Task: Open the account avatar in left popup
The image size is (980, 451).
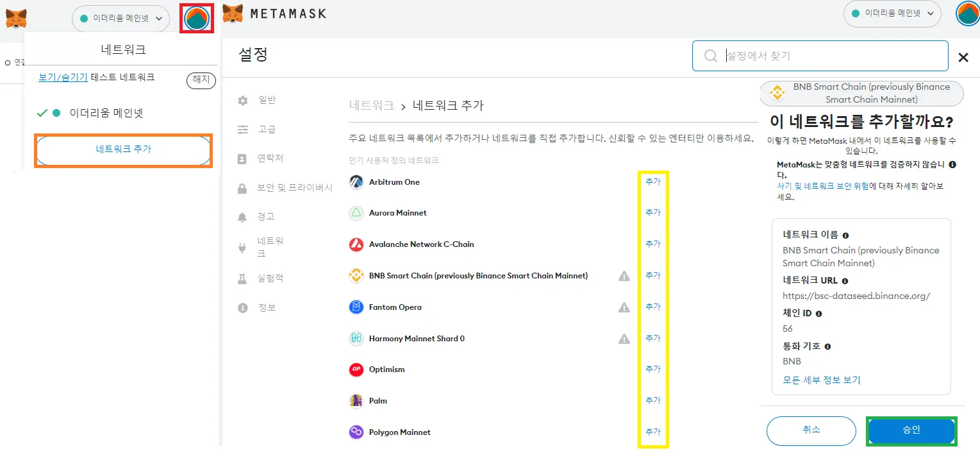Action: click(197, 19)
